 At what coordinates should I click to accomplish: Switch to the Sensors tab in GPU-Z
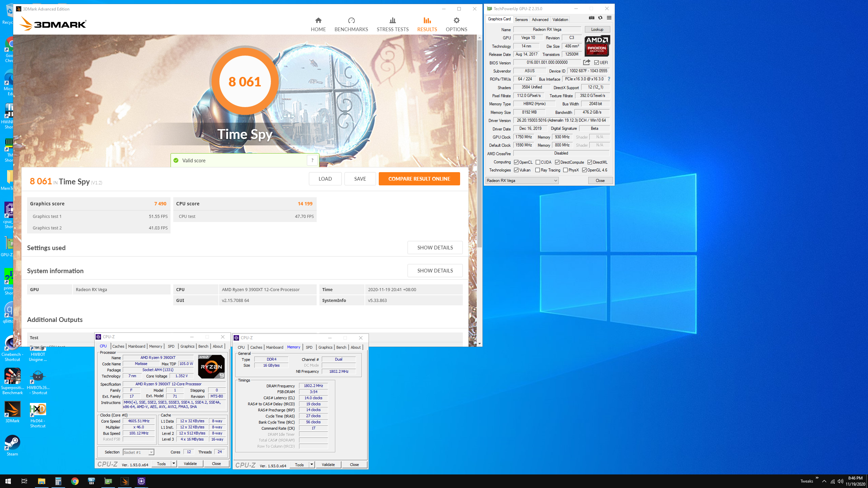(x=521, y=19)
